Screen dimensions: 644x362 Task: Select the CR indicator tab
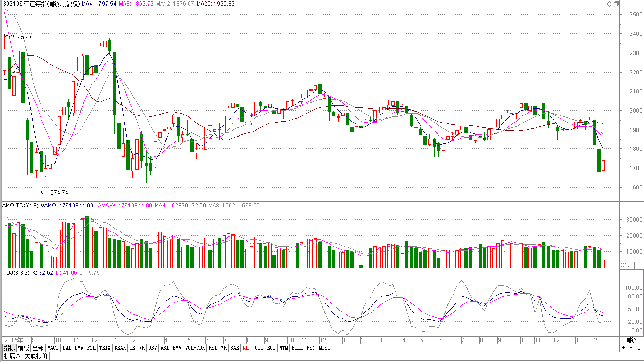(x=132, y=348)
